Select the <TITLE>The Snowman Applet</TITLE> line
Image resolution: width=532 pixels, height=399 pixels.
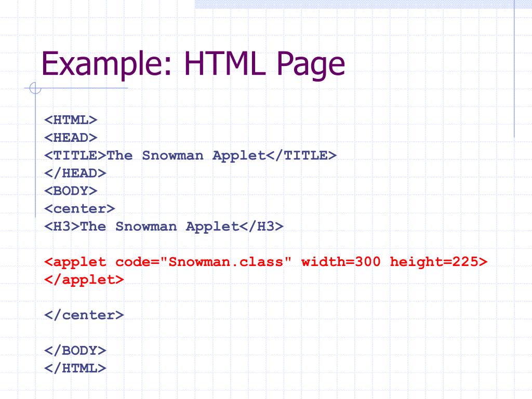190,155
